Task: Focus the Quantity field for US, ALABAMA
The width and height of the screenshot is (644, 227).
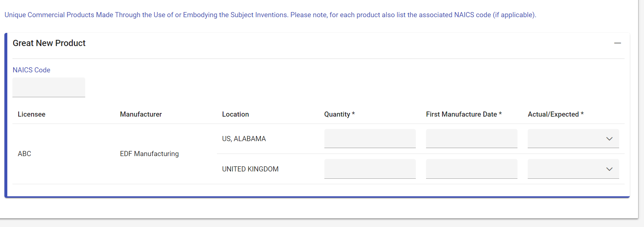Action: [370, 139]
